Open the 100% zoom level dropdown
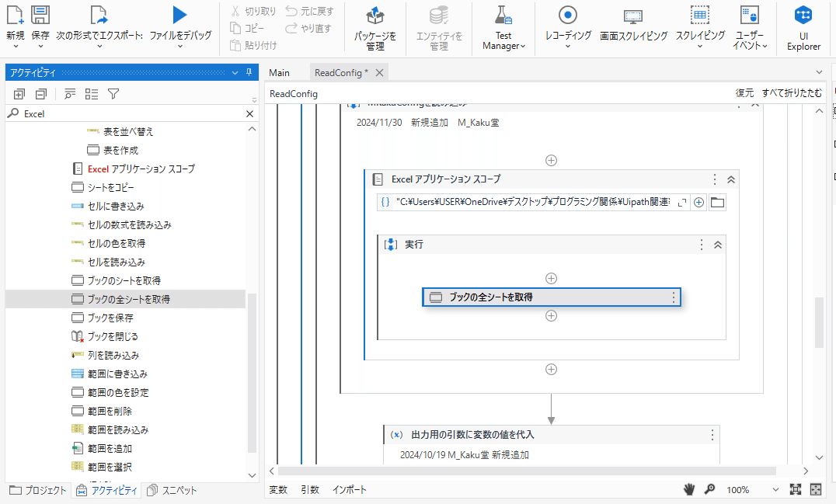 click(x=775, y=489)
